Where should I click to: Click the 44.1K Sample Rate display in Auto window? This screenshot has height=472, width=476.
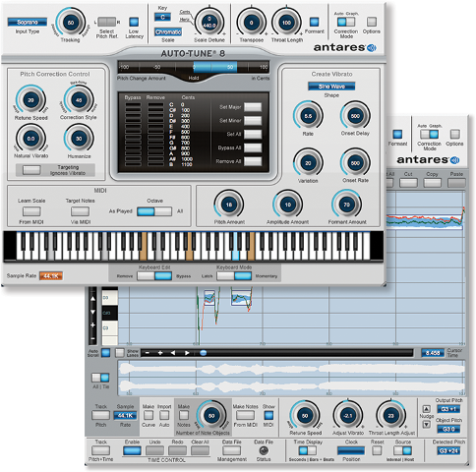pyautogui.click(x=51, y=276)
